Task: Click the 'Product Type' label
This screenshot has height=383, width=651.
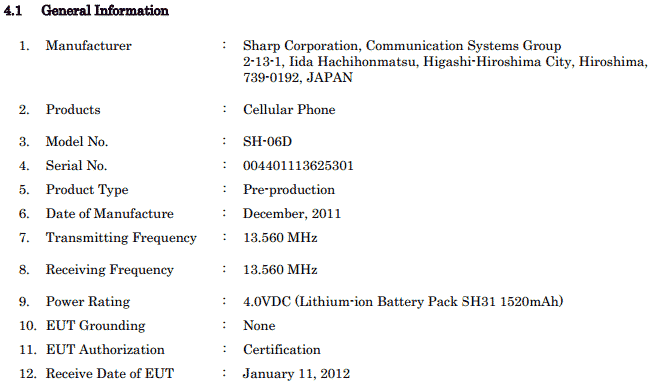Action: [x=87, y=189]
